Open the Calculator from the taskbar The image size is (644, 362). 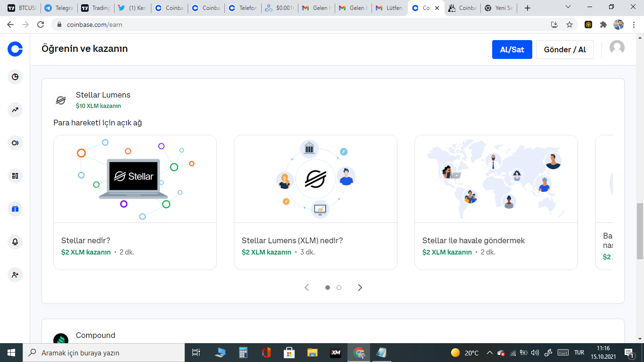[243, 353]
